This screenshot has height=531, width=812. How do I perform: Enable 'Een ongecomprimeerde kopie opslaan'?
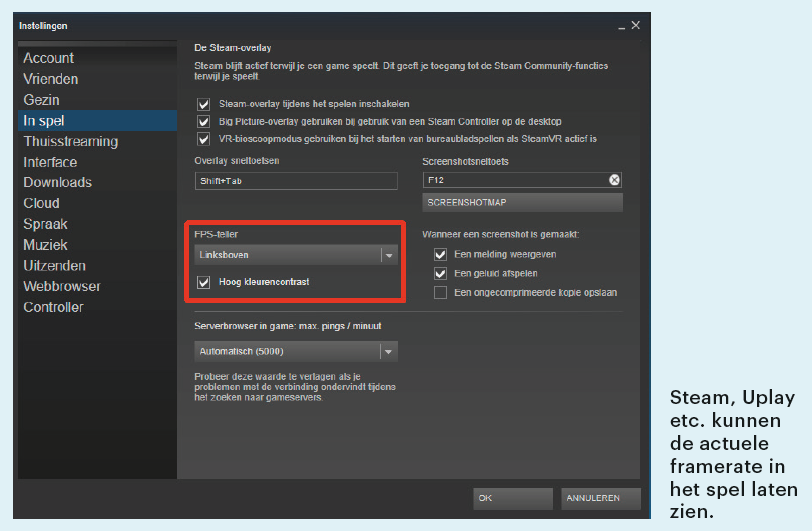440,292
